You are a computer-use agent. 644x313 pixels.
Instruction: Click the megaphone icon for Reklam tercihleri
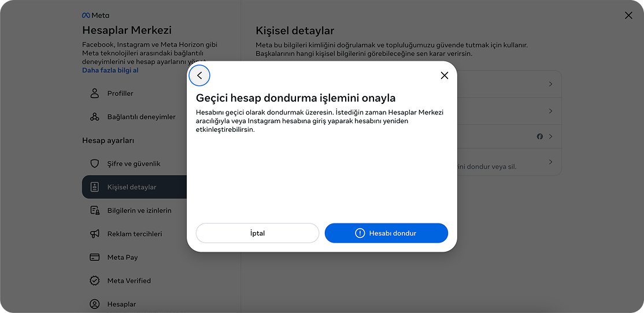(x=95, y=234)
